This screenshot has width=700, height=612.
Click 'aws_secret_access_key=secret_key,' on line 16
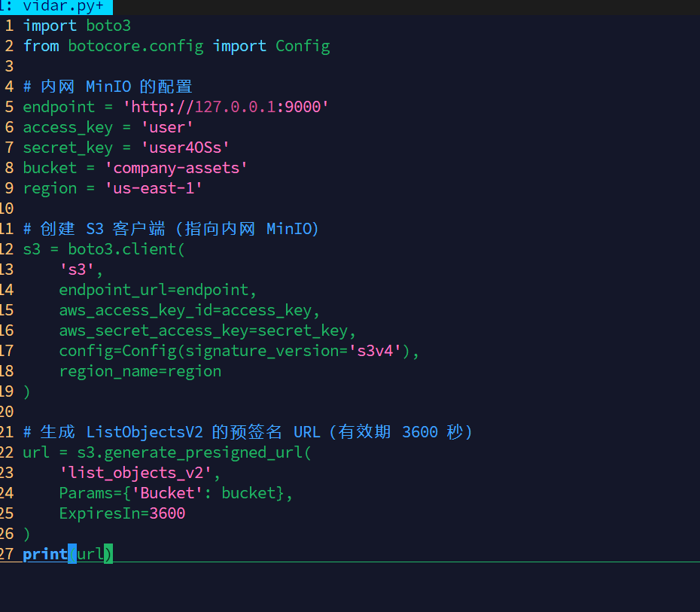(208, 330)
